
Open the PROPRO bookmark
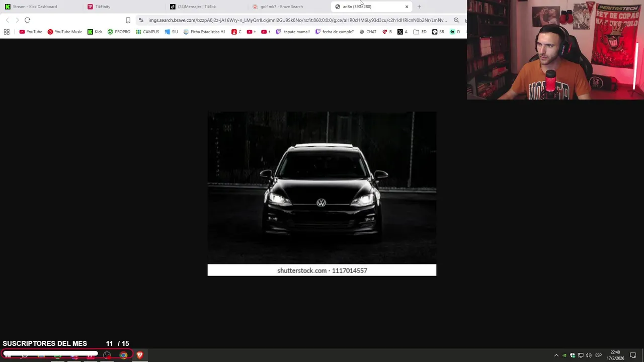tap(119, 32)
